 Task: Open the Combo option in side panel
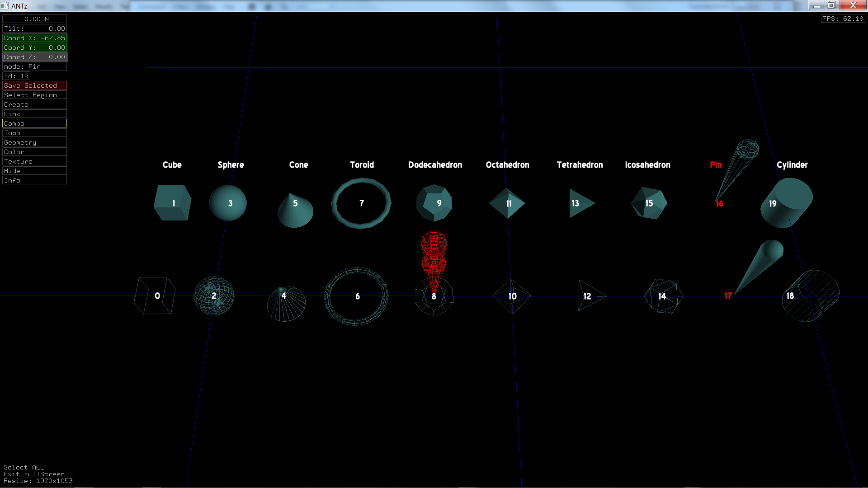point(34,123)
